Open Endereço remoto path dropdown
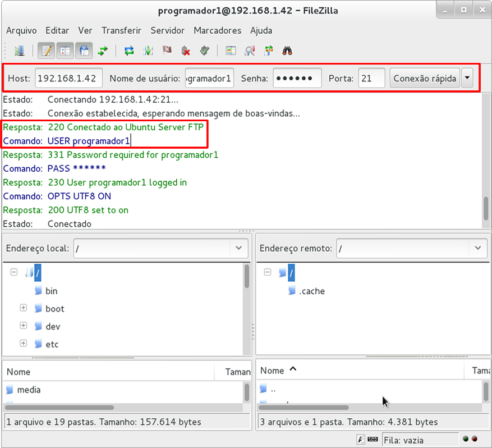The height and width of the screenshot is (448, 492). [x=478, y=248]
